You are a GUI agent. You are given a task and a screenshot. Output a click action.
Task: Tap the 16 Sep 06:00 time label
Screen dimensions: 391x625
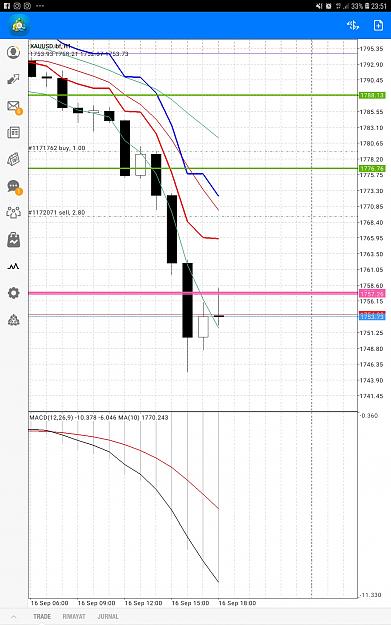coord(49,603)
